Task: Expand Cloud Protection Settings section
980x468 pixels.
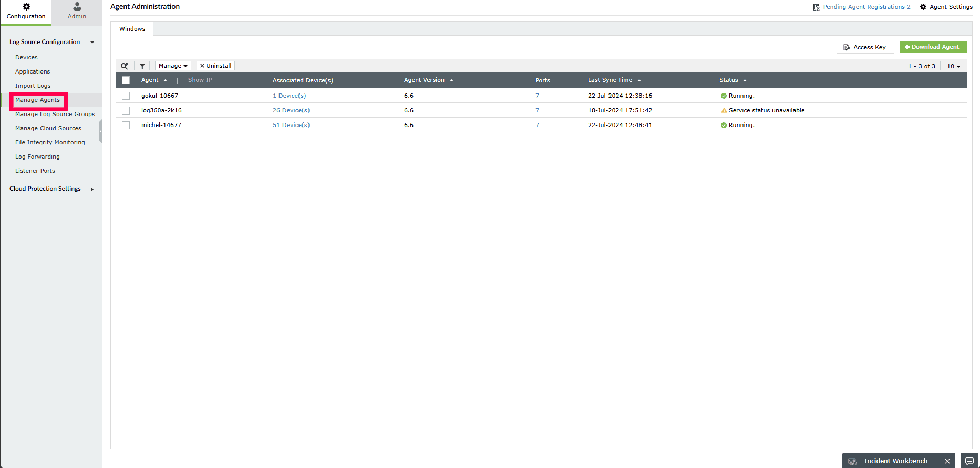Action: pyautogui.click(x=92, y=189)
